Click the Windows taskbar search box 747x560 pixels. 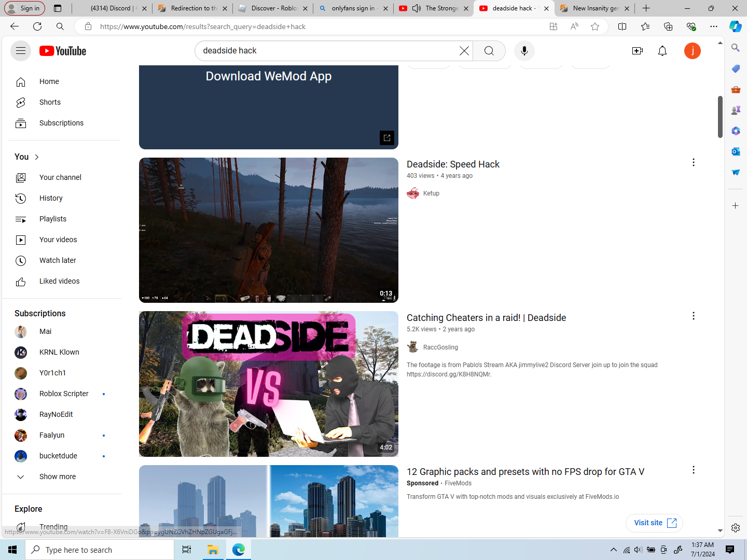[100, 550]
